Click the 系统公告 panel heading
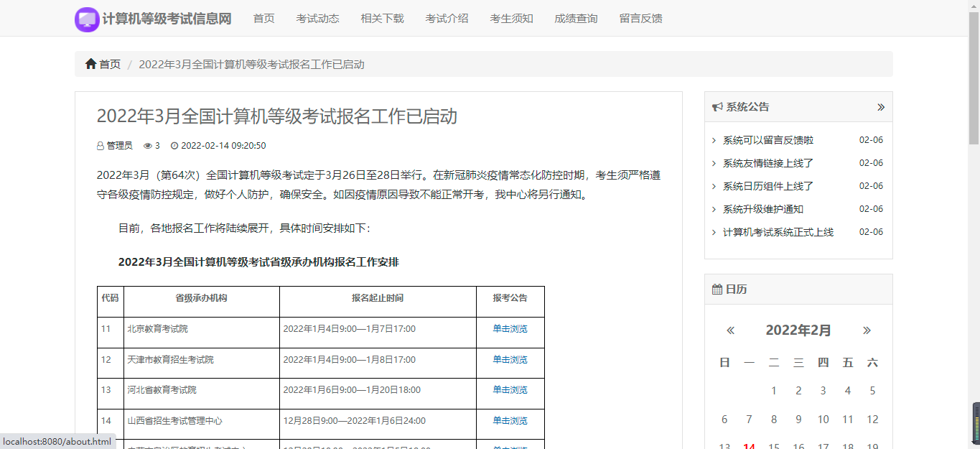The width and height of the screenshot is (980, 449). (747, 107)
